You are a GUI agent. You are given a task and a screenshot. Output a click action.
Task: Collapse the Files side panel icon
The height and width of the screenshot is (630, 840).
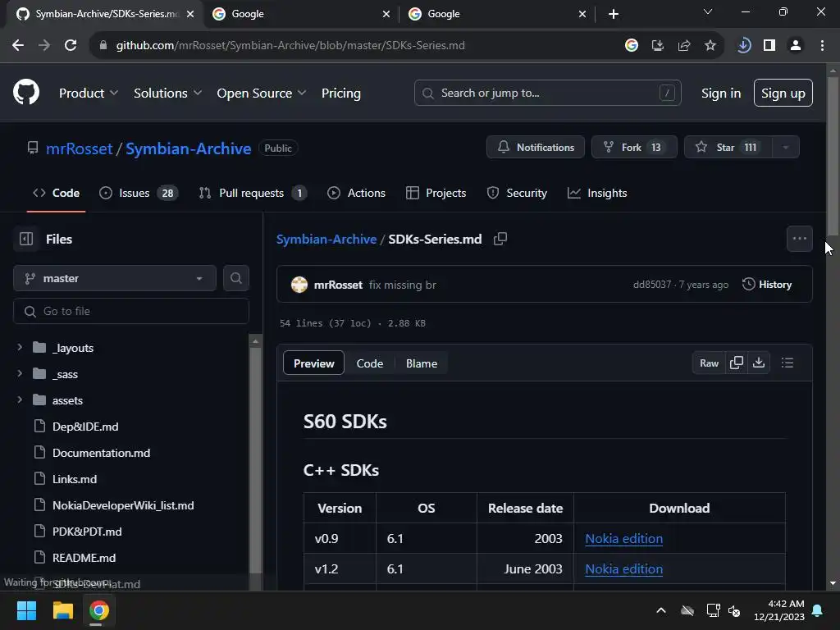[x=26, y=239]
